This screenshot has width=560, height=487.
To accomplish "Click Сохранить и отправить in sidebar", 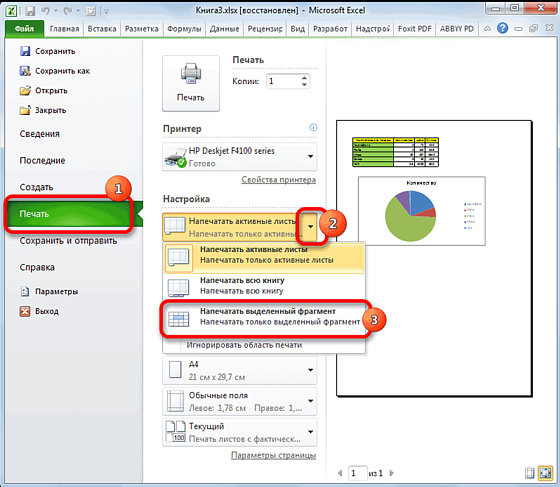I will pyautogui.click(x=68, y=241).
